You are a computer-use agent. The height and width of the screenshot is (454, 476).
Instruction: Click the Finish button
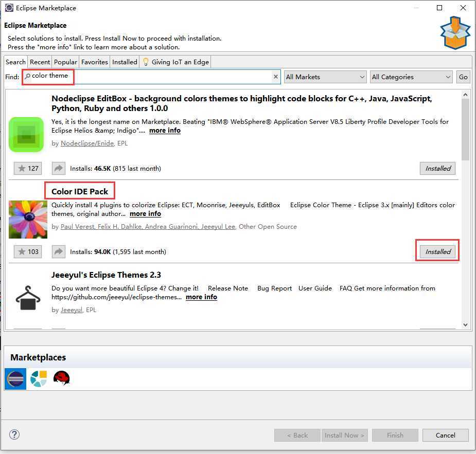click(x=395, y=435)
